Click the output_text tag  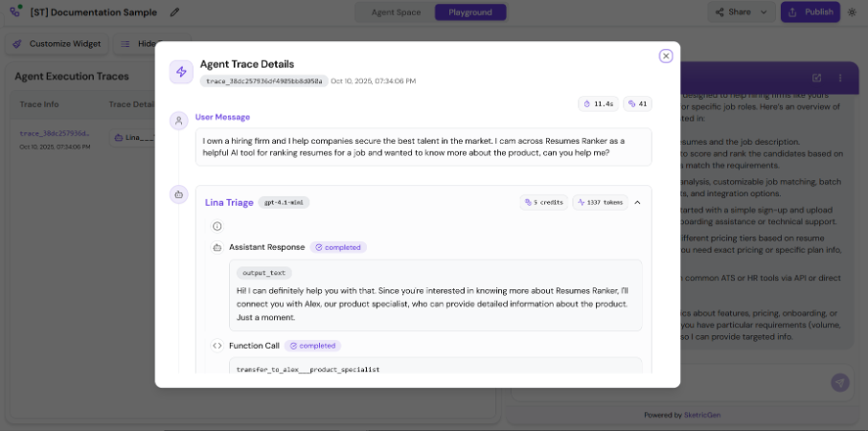(x=264, y=273)
